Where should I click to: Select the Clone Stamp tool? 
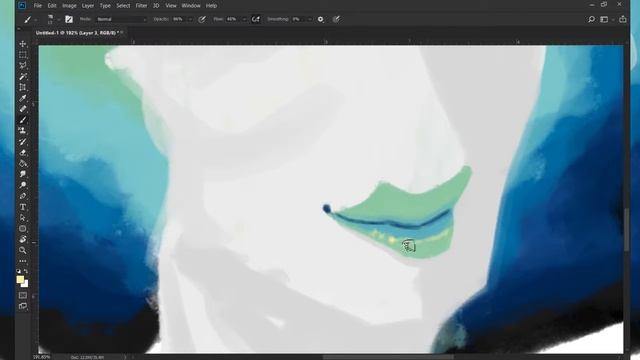click(23, 131)
